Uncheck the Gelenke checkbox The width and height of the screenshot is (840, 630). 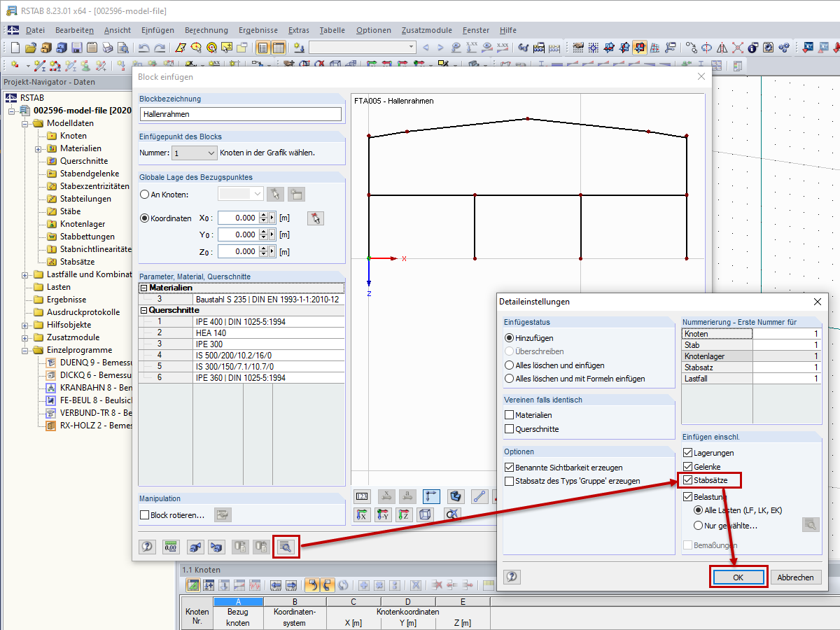[688, 467]
